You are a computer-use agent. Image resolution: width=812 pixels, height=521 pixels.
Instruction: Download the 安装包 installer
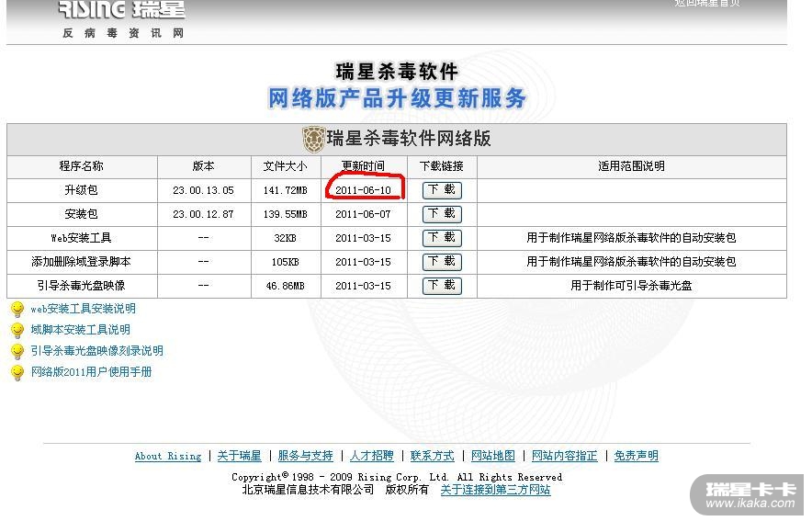coord(442,214)
